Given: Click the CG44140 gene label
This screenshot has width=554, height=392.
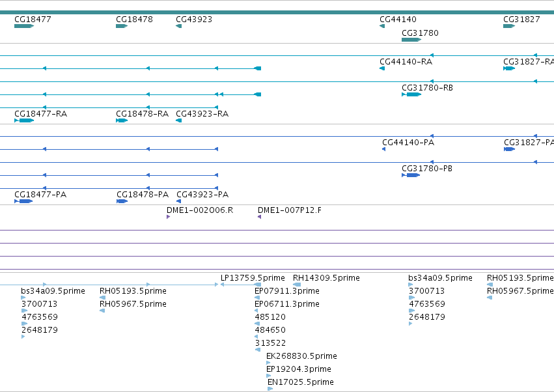Looking at the screenshot, I should pos(398,19).
